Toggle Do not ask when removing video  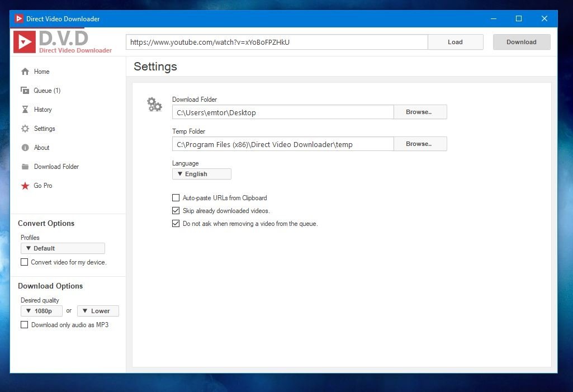coord(176,224)
